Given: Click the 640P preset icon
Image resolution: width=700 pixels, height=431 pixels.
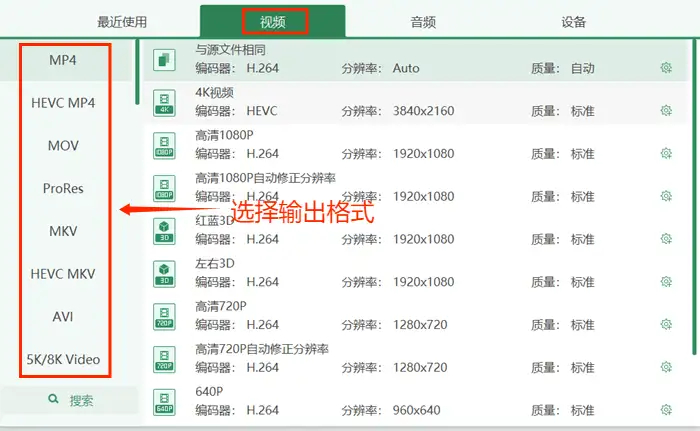Looking at the screenshot, I should tap(164, 402).
